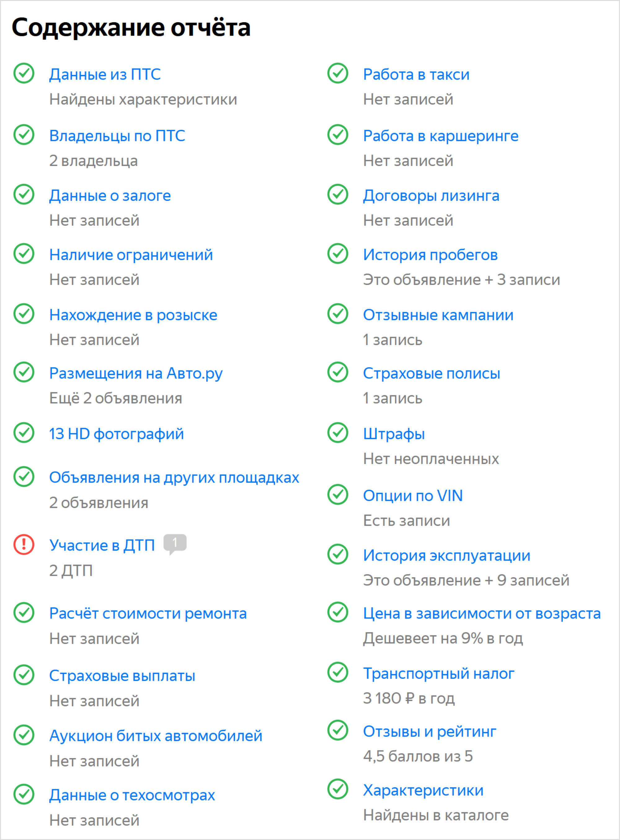
Task: Open Объявления на других площадках link
Action: 174,477
